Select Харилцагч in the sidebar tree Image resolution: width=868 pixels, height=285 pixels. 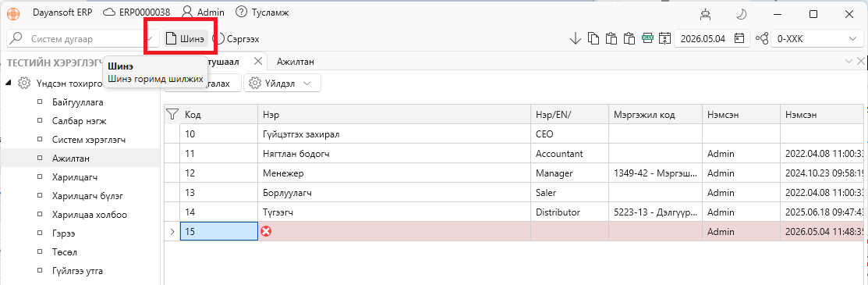click(74, 177)
